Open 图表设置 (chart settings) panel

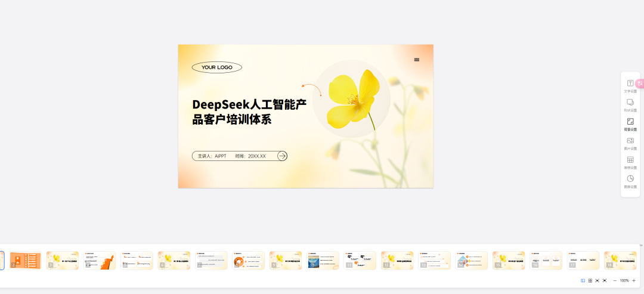(630, 182)
